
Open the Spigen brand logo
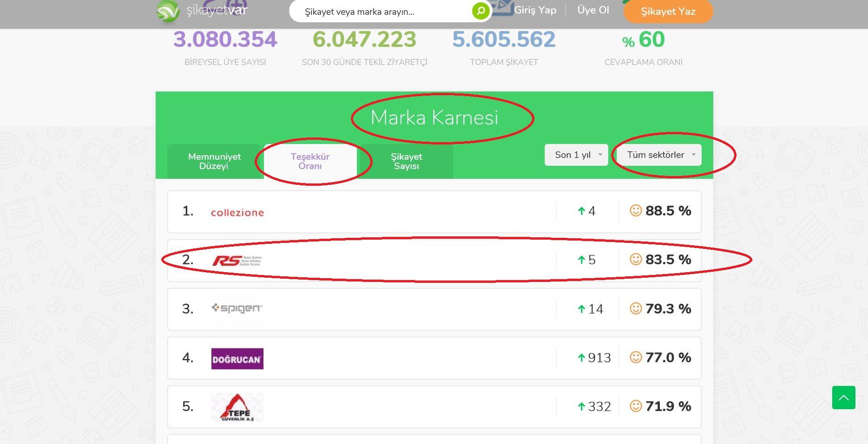237,308
